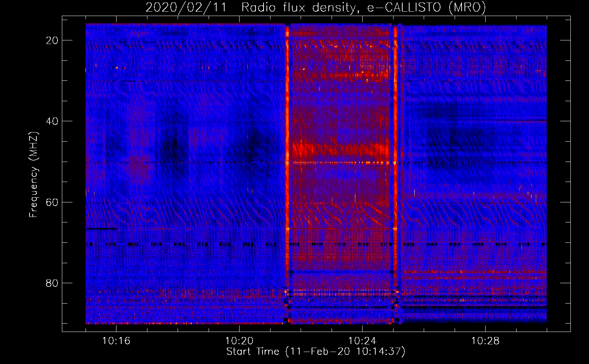Image resolution: width=589 pixels, height=364 pixels.
Task: Click the plot title "2020/02/11 Radio flux density, e-CALLISTO (MRO)"
Action: 316,7
